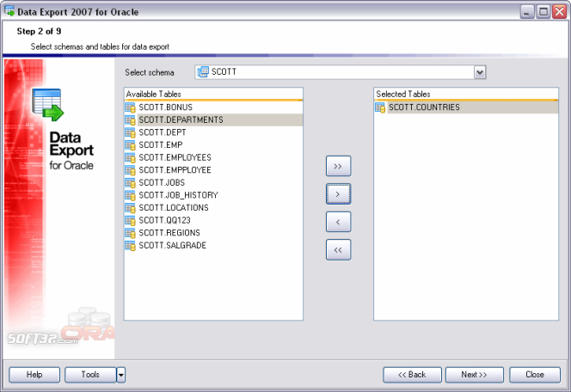571x392 pixels.
Task: Click the Selected Tables column header
Action: point(466,95)
